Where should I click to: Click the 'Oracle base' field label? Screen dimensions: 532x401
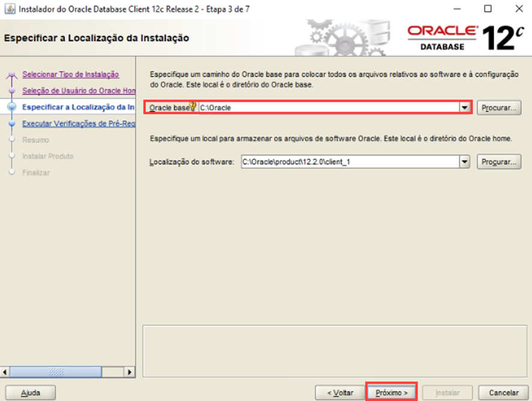[x=169, y=108]
